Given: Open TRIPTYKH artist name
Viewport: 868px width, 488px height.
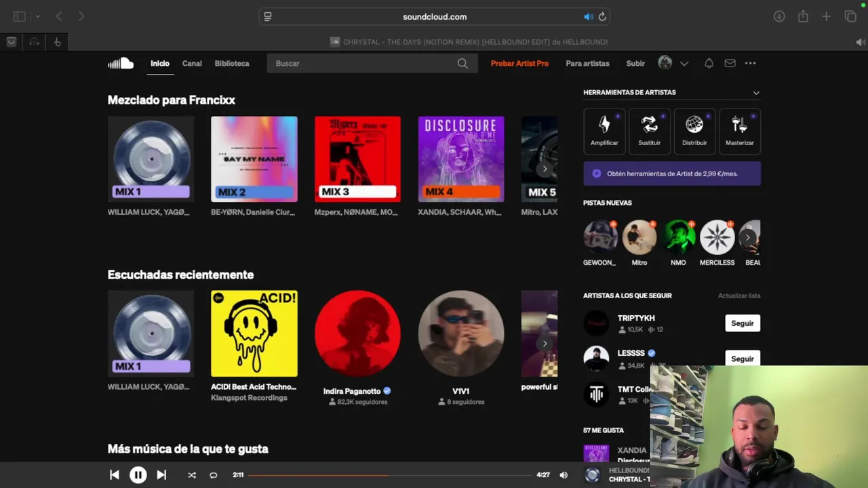Looking at the screenshot, I should (x=636, y=318).
